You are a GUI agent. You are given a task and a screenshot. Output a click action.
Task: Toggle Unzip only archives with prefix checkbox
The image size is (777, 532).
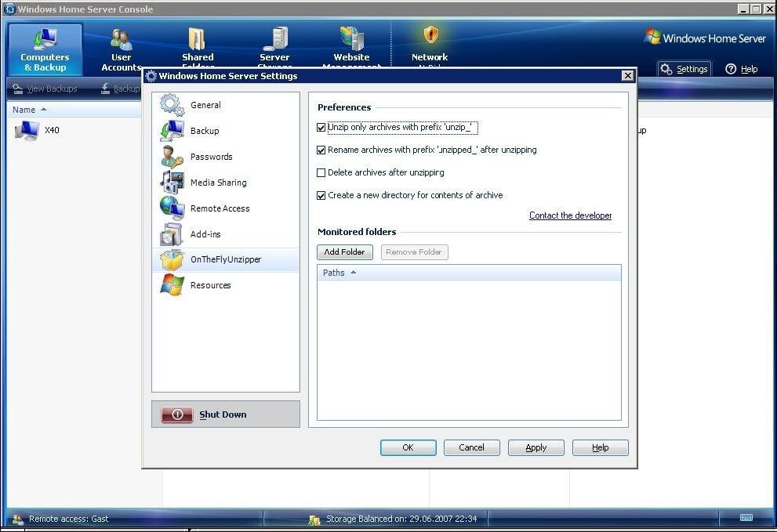point(321,127)
